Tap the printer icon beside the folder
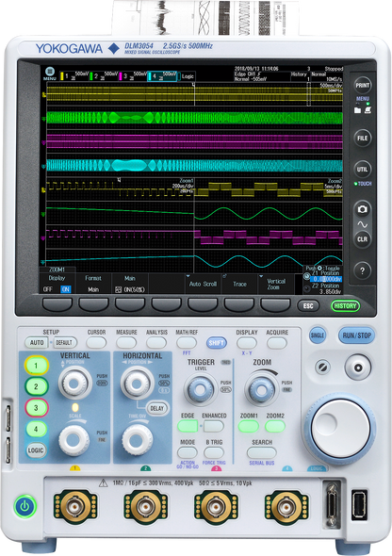The height and width of the screenshot is (556, 392). (x=367, y=110)
